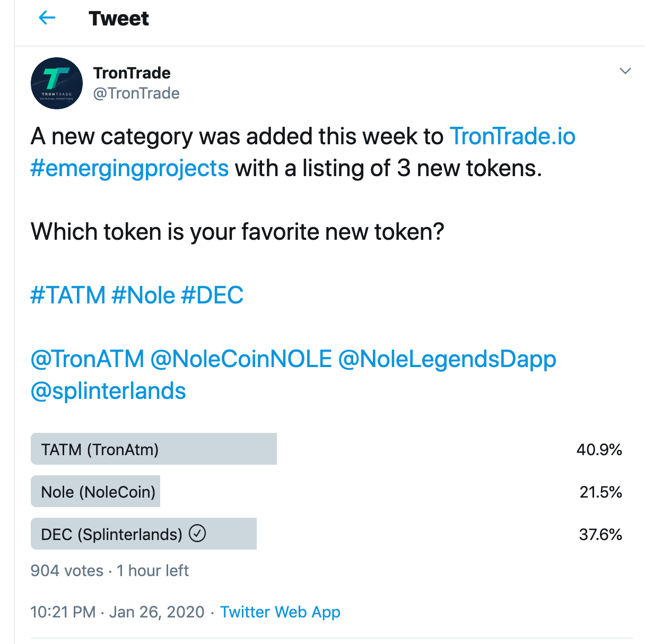
Task: Visit the @TronATM mention
Action: pyautogui.click(x=88, y=359)
